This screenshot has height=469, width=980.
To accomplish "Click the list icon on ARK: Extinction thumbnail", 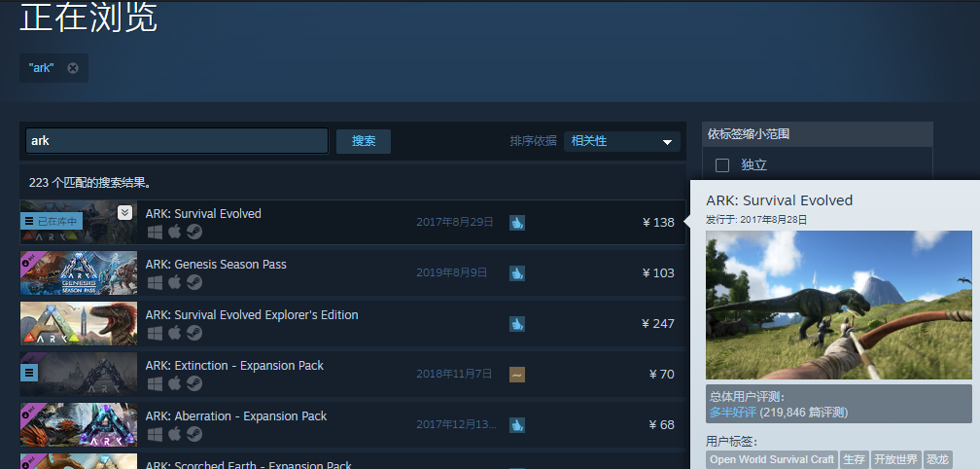I will click(x=29, y=374).
